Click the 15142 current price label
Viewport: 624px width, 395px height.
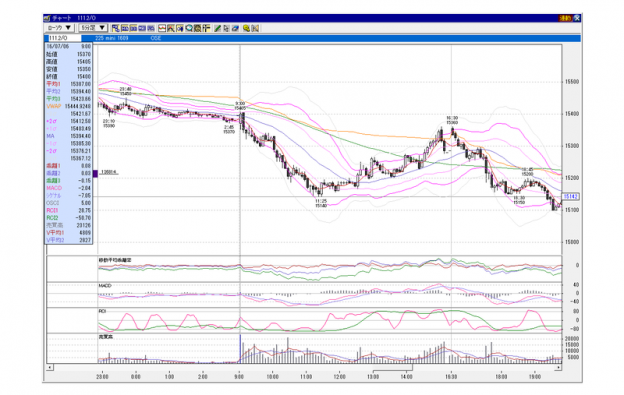tap(571, 197)
